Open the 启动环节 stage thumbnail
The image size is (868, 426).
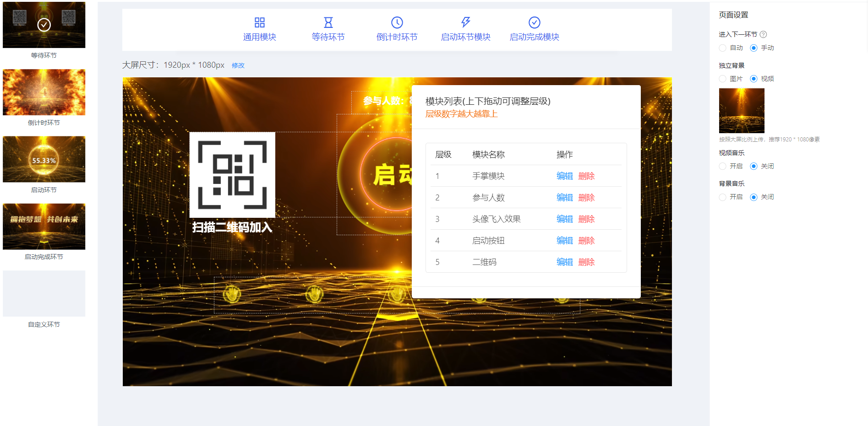(44, 159)
